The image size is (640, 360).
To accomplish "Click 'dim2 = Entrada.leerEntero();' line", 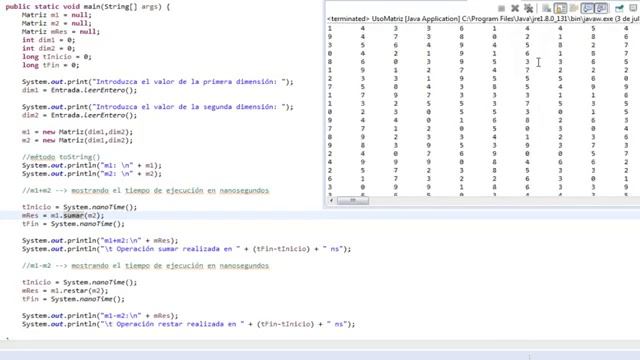I will pos(80,115).
